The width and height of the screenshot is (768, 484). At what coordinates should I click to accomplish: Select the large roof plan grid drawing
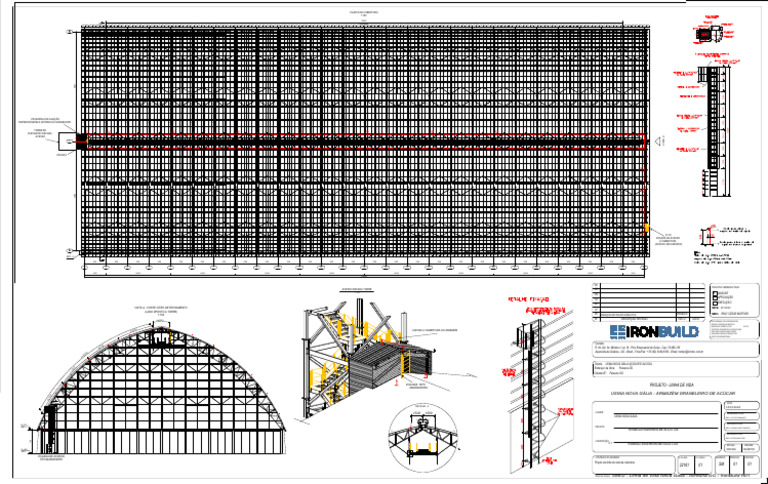coord(365,142)
